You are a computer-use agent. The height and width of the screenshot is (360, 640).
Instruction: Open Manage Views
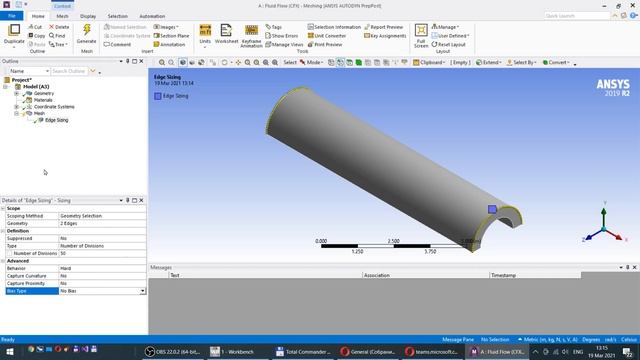[x=284, y=44]
